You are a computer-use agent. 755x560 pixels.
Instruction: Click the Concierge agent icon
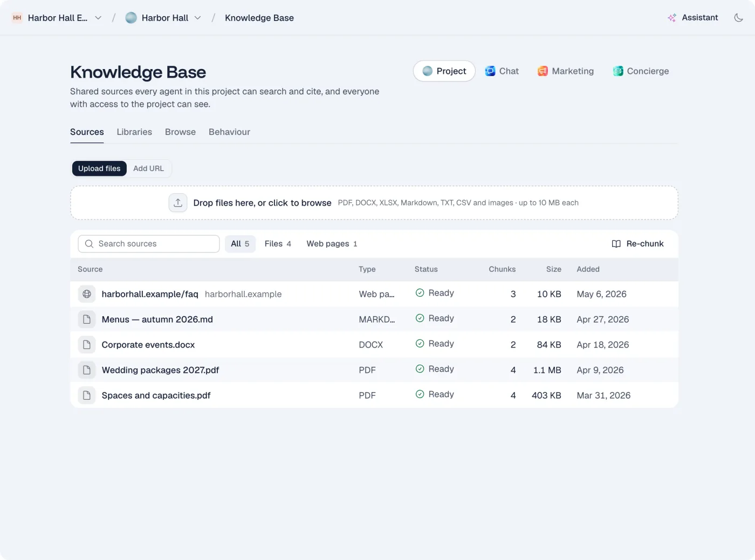pos(618,71)
